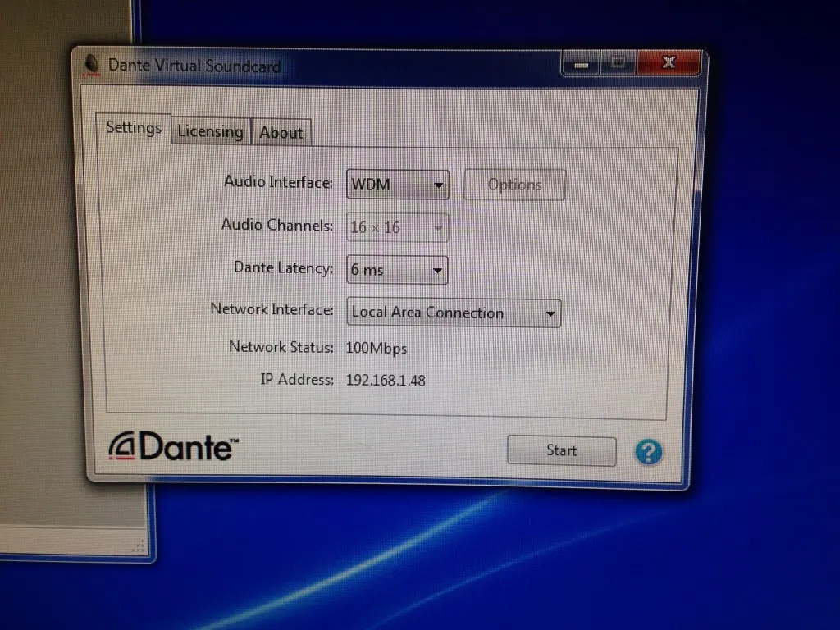Click the Dante Latency label
The height and width of the screenshot is (630, 840).
click(x=283, y=267)
